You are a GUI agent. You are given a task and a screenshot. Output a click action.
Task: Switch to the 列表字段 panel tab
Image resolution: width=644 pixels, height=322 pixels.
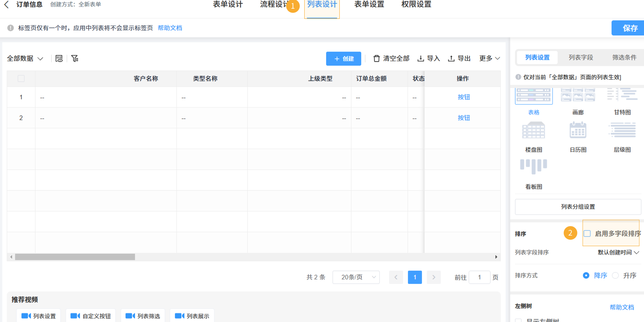point(581,58)
